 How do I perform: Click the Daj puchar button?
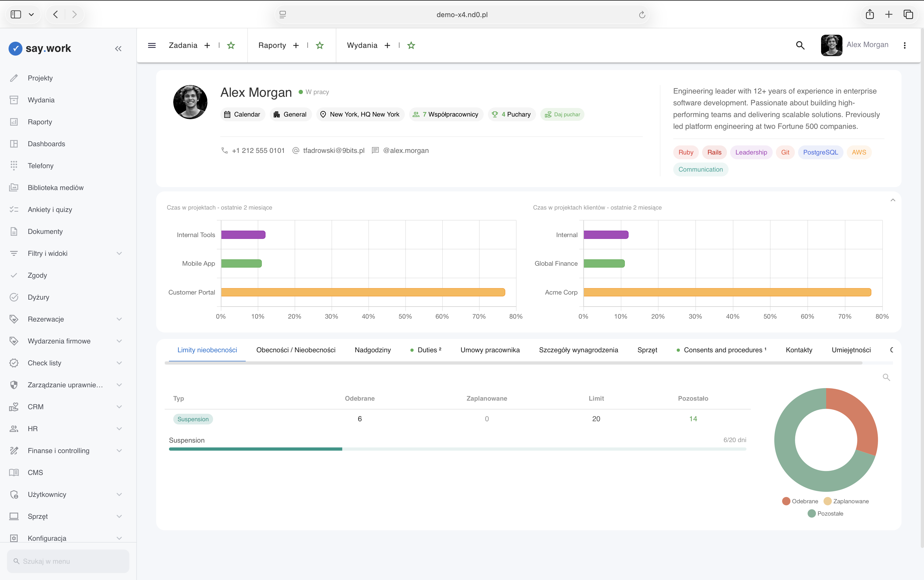[562, 114]
